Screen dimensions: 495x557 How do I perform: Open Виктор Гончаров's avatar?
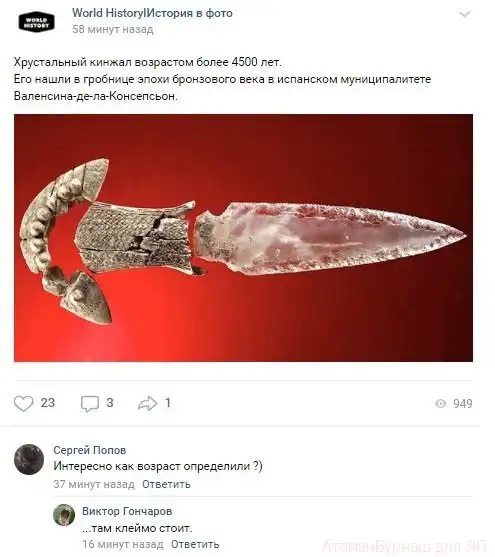pos(64,515)
